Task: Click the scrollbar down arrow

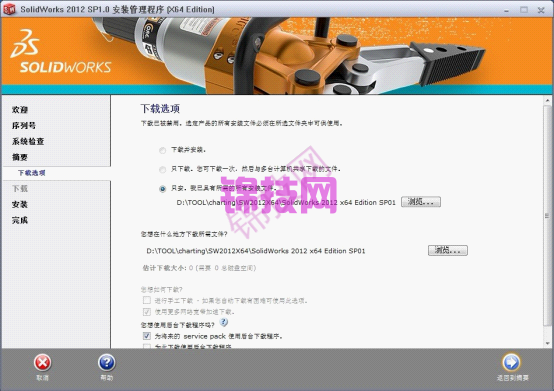Action: point(548,343)
